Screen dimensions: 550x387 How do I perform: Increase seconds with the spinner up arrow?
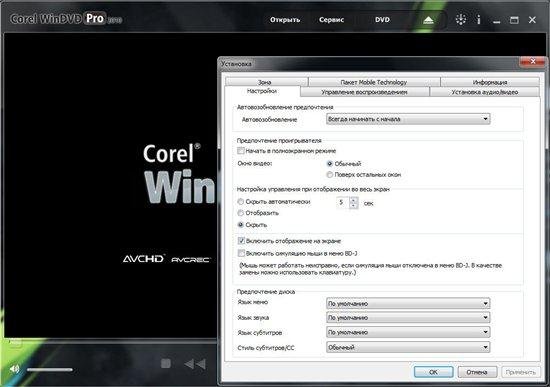[x=354, y=200]
